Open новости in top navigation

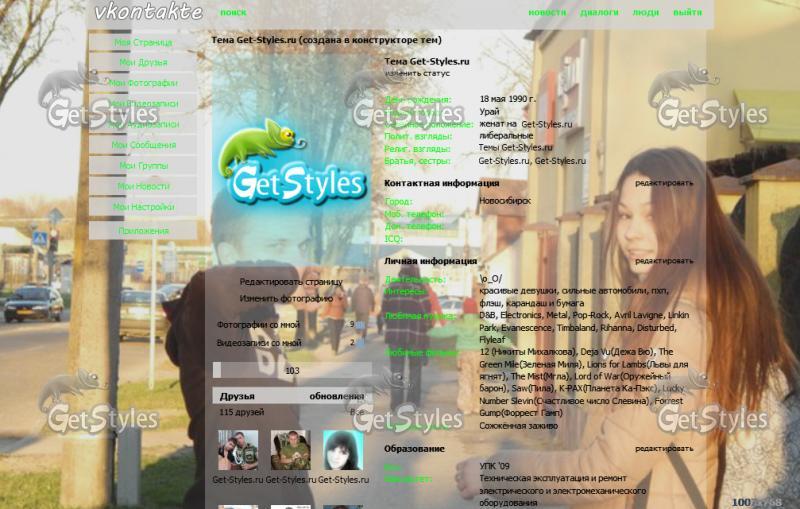(547, 12)
